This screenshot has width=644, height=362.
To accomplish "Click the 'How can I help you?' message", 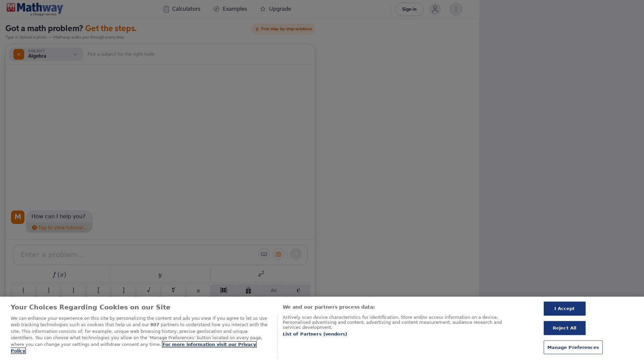I will (x=58, y=217).
